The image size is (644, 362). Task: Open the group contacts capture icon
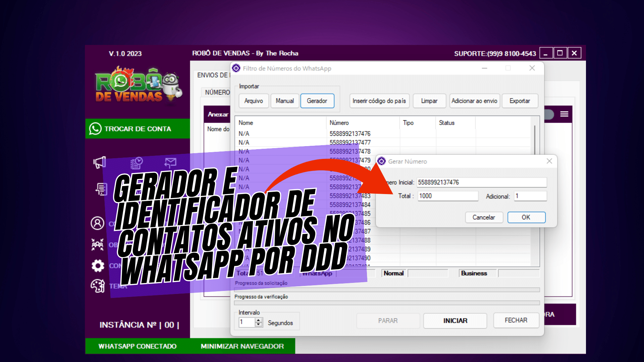click(98, 244)
